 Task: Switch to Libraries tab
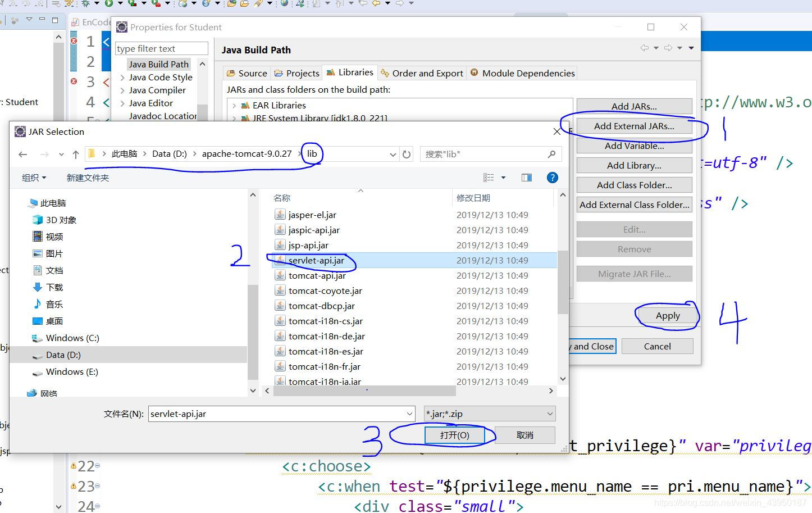350,72
